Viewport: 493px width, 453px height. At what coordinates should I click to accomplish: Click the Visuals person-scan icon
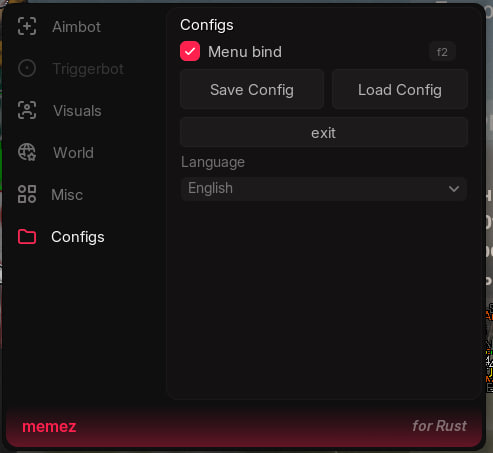[x=27, y=110]
